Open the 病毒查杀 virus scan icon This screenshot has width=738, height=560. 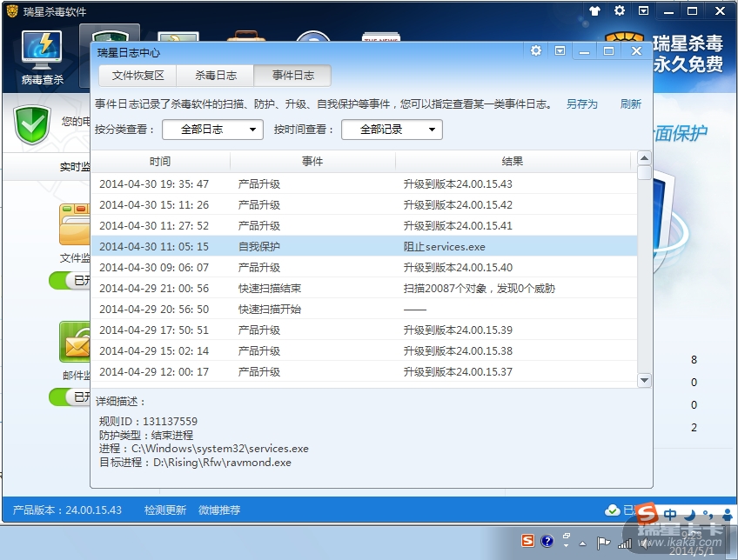[42, 55]
